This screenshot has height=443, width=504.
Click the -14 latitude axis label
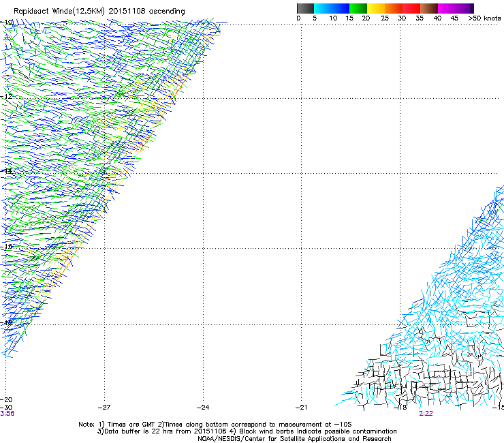(6, 171)
